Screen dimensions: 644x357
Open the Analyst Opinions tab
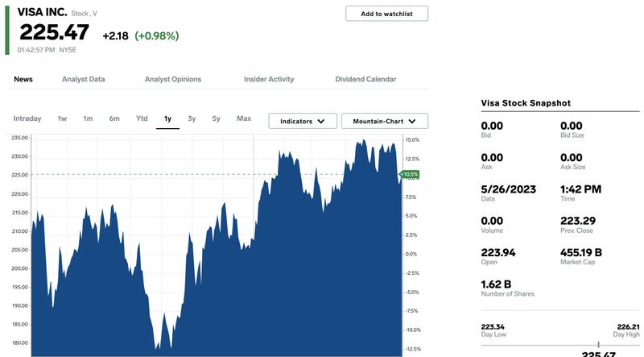click(173, 79)
